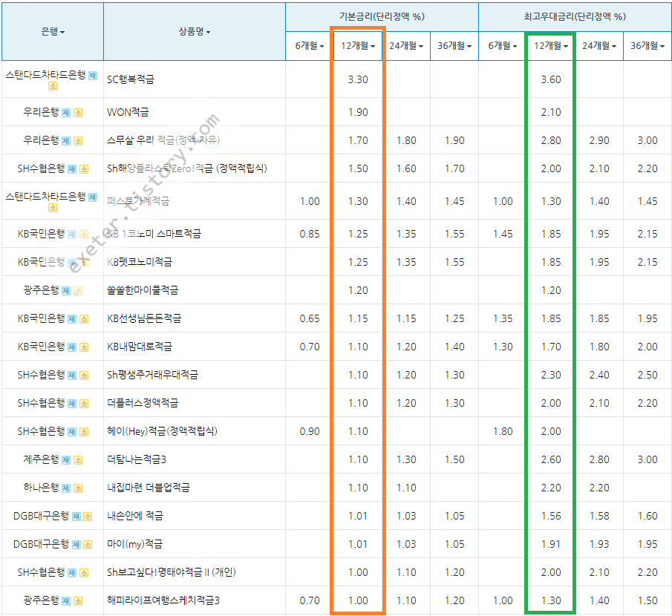Screen dimensions: 672x616
Task: Click blue 재 badge in 마이(my)적금 row
Action: click(76, 545)
